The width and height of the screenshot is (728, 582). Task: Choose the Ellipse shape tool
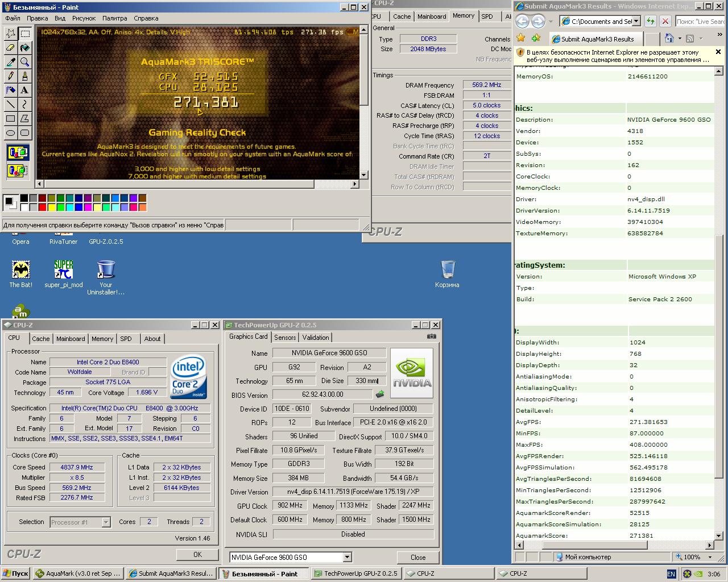(11, 133)
